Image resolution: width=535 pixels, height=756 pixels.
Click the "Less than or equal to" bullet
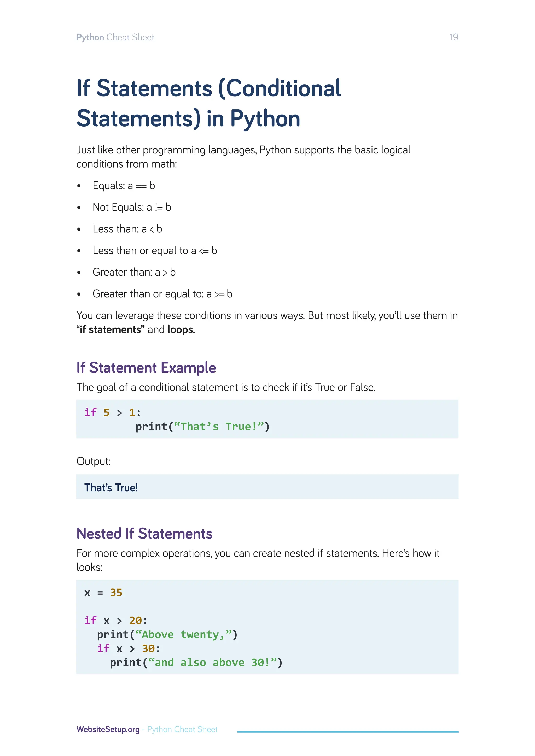(x=154, y=251)
